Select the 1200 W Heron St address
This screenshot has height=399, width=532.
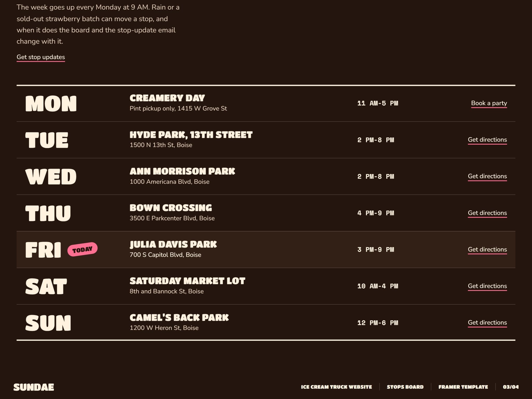164,328
